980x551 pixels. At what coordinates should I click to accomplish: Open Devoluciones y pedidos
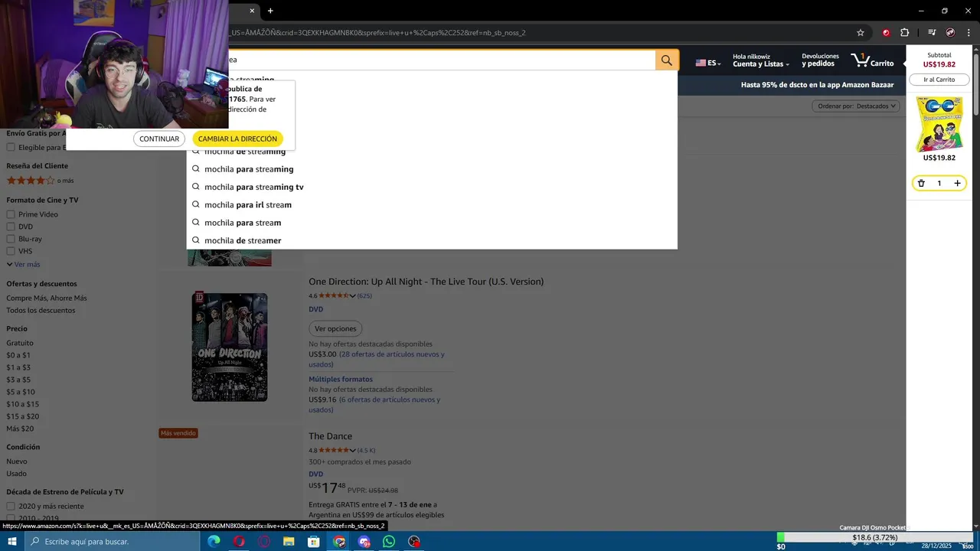tap(820, 60)
